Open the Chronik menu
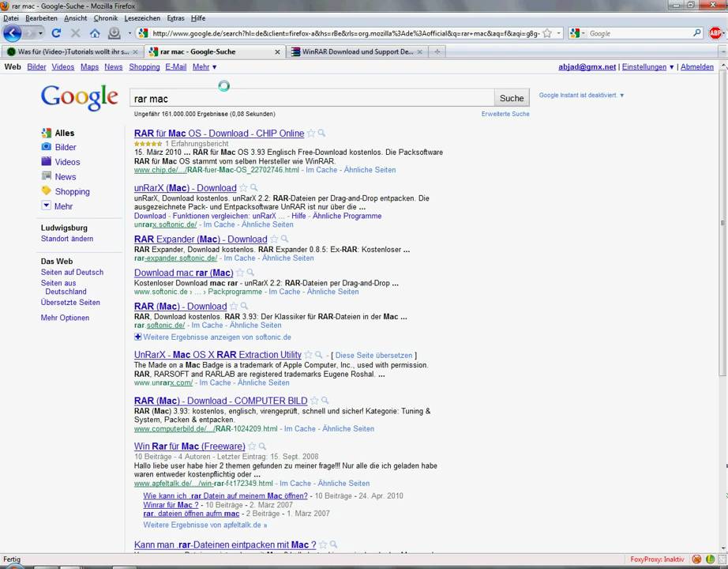Image resolution: width=728 pixels, height=569 pixels. coord(105,18)
